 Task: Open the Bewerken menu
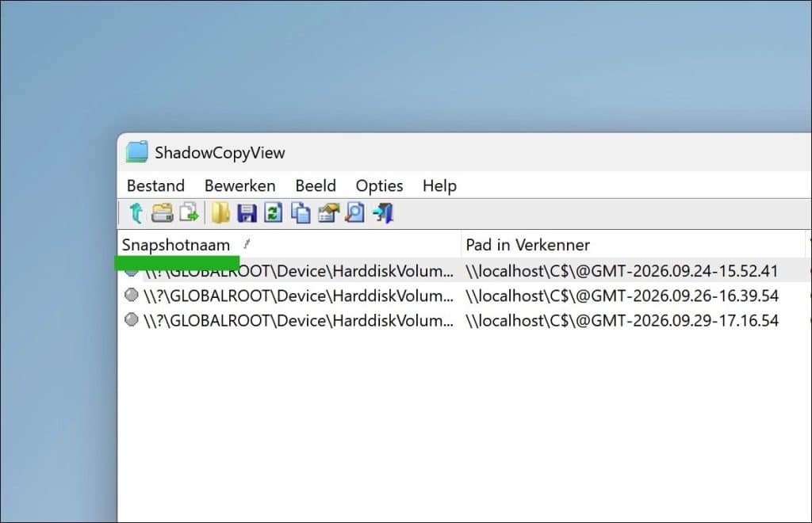(239, 185)
